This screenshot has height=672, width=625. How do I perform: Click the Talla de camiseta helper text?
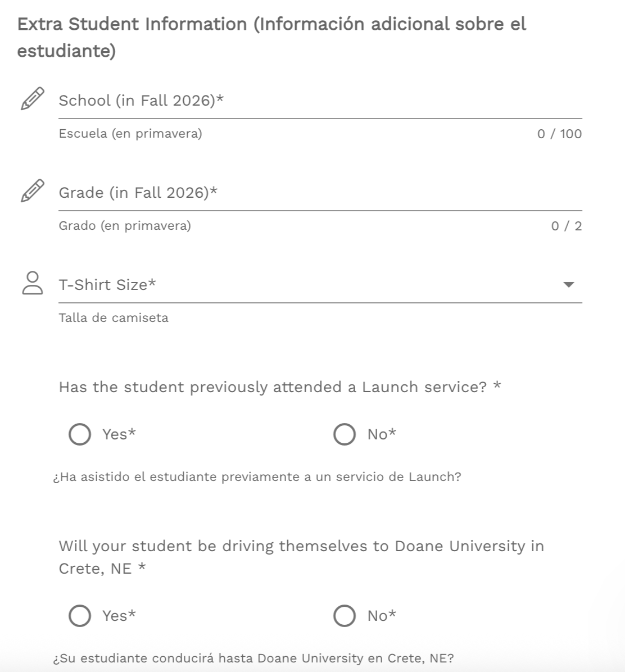click(x=114, y=318)
